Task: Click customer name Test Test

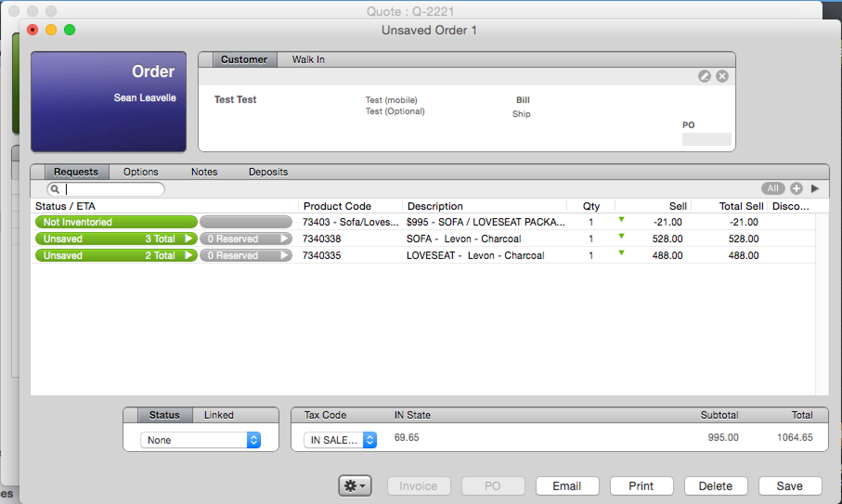Action: [235, 99]
